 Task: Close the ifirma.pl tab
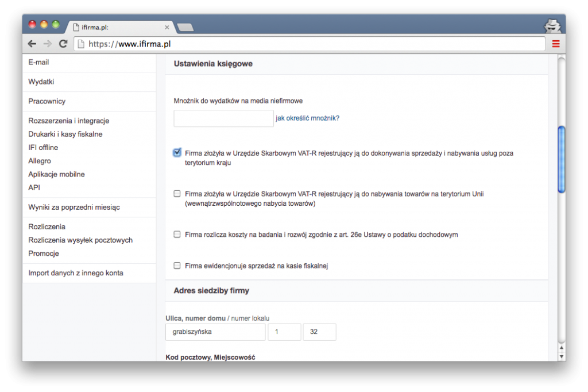[167, 27]
